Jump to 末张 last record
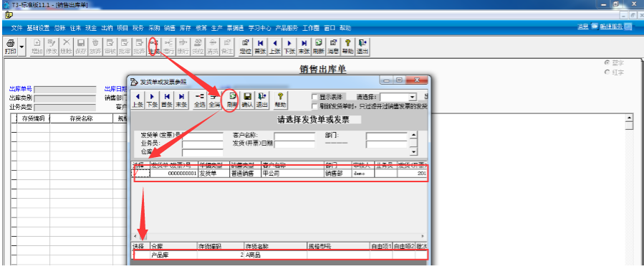The image size is (644, 269). click(304, 47)
